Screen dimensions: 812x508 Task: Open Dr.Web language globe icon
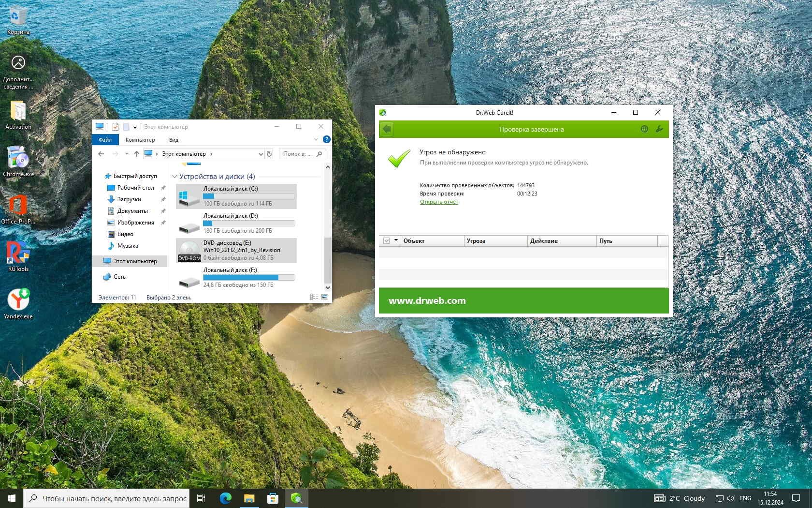(x=644, y=129)
